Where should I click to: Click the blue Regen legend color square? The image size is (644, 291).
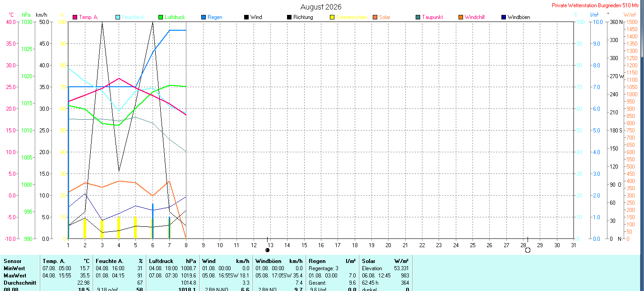coord(204,17)
